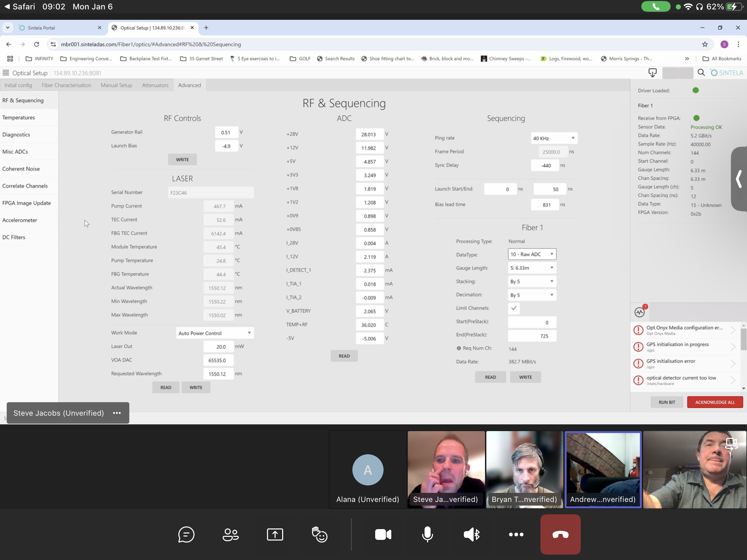Open the side panel handle on right edge
The height and width of the screenshot is (560, 747).
[739, 179]
